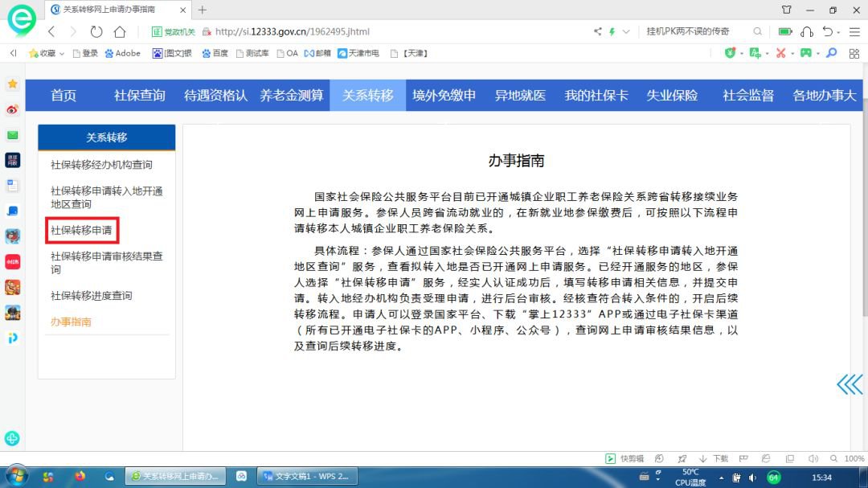Open the 社会监督 navigation tab
Screen dimensions: 868x488
pos(748,96)
